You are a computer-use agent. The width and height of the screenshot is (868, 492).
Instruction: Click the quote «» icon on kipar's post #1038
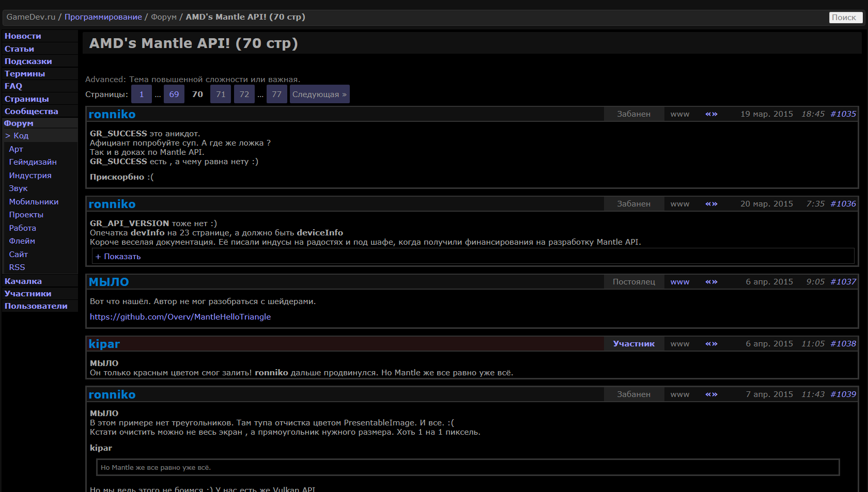(x=711, y=344)
